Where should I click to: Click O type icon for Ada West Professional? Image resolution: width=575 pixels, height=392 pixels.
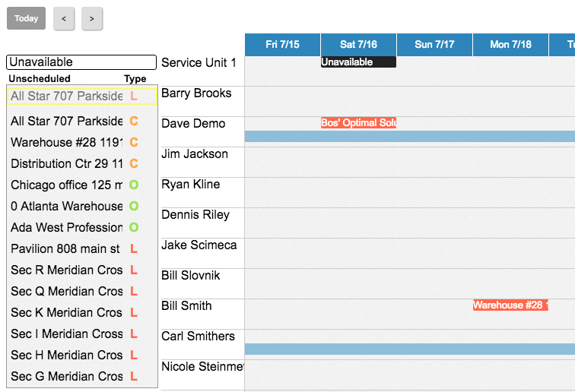pyautogui.click(x=134, y=227)
